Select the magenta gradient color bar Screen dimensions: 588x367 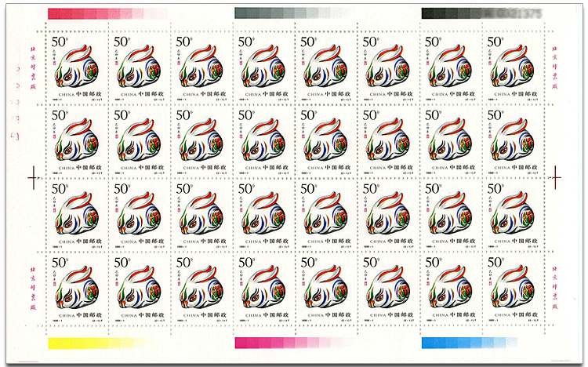click(x=294, y=343)
